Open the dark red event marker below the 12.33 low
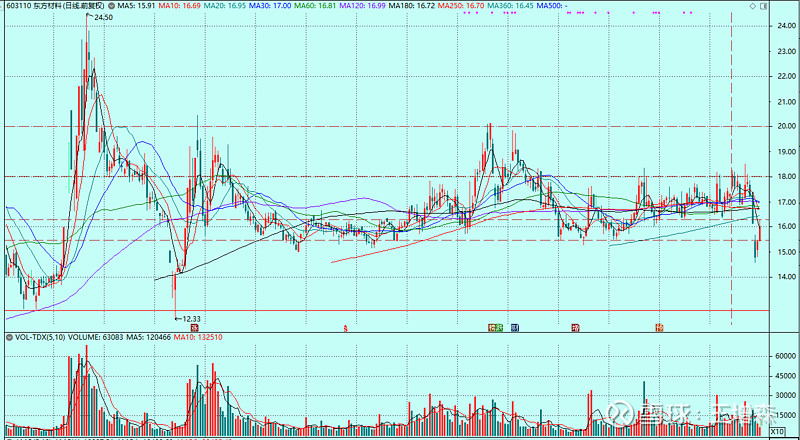Image resolution: width=800 pixels, height=440 pixels. [x=194, y=327]
